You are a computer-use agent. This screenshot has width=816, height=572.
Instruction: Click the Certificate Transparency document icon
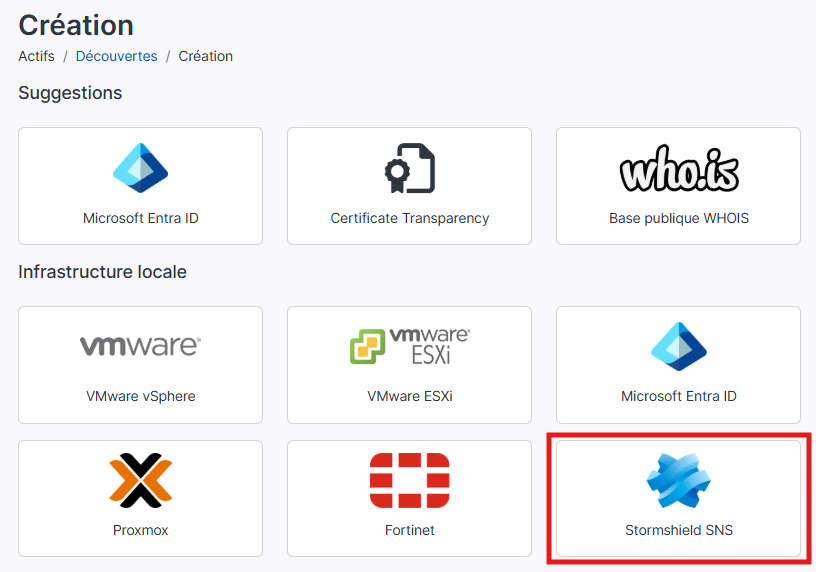point(410,168)
